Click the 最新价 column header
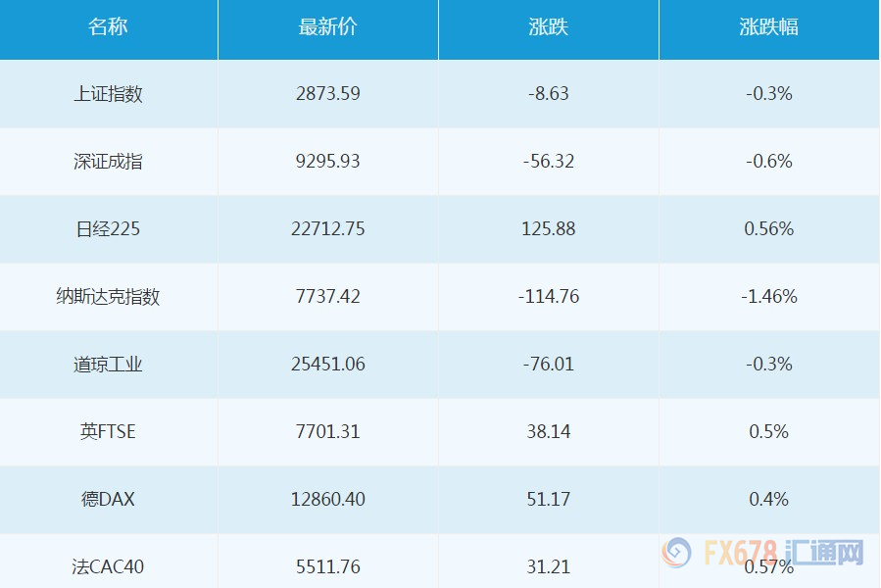This screenshot has height=588, width=881. coord(328,27)
